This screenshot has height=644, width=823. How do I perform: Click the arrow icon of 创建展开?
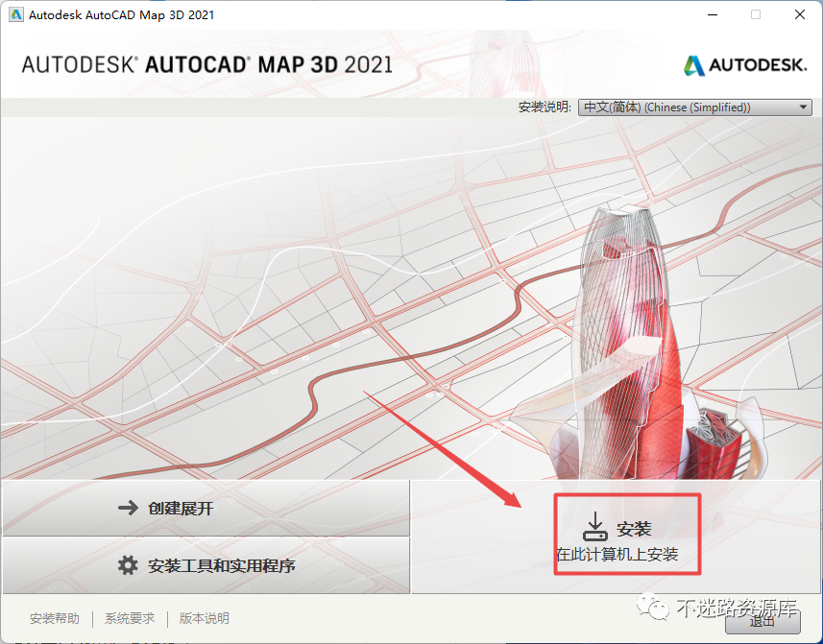(128, 508)
